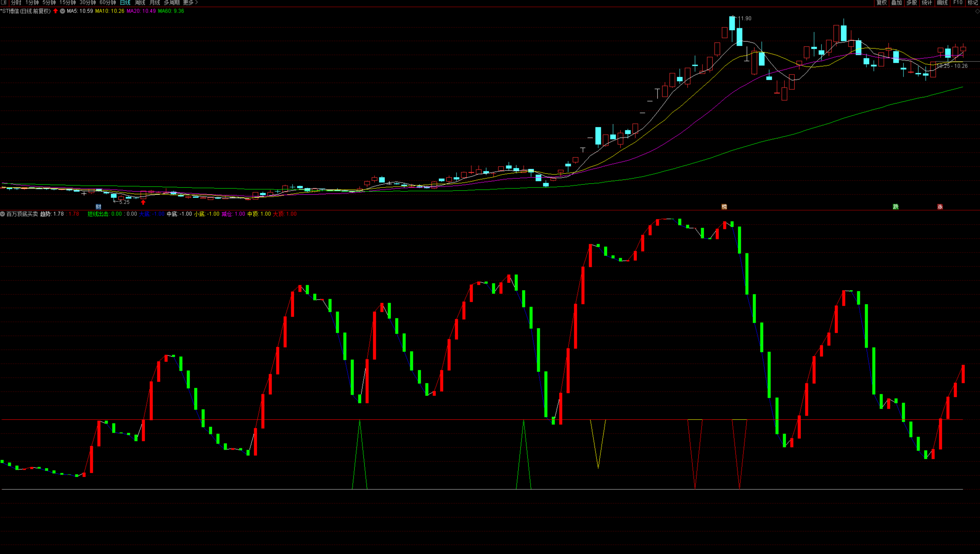
Task: Open the 统计 statistics button
Action: (x=927, y=3)
